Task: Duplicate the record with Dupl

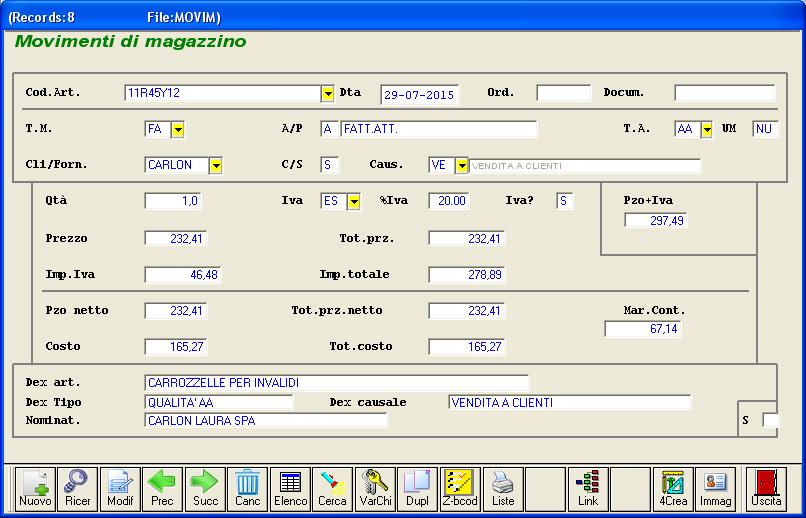Action: [x=417, y=488]
